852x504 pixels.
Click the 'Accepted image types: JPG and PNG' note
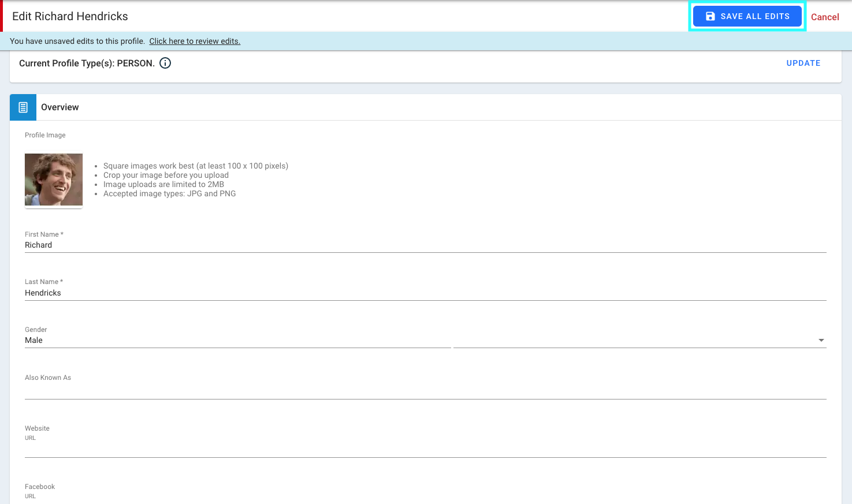[x=170, y=193]
